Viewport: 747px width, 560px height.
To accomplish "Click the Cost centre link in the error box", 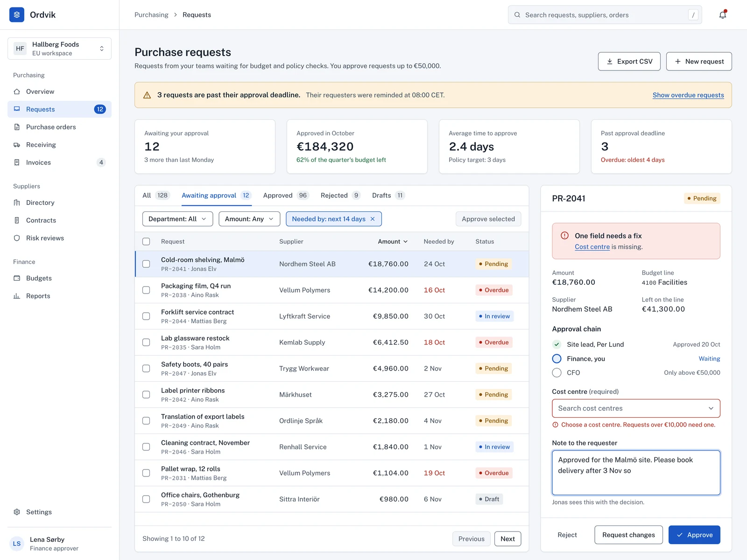I will (592, 247).
